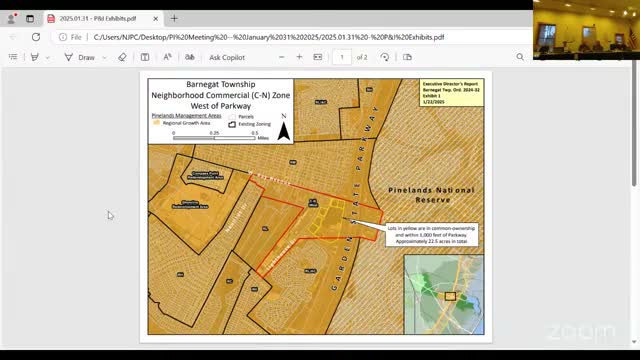Switch the Page view layout
This screenshot has width=640, height=360.
[x=407, y=57]
